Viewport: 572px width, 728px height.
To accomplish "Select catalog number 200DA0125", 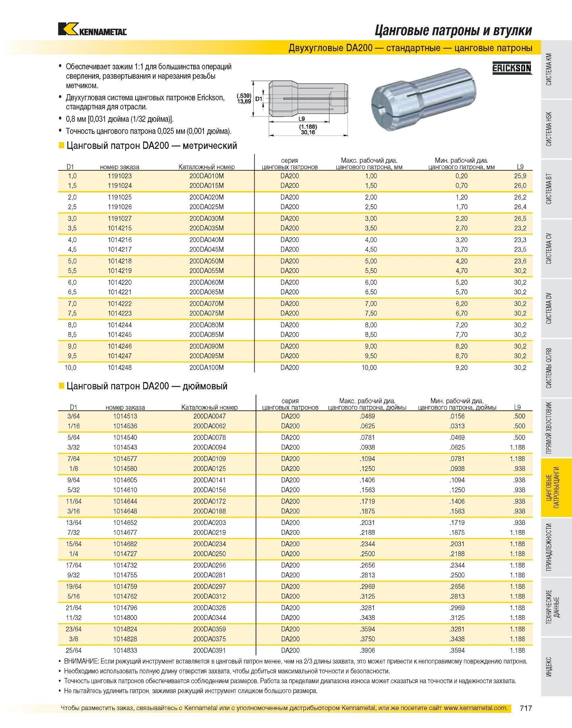I will click(209, 469).
